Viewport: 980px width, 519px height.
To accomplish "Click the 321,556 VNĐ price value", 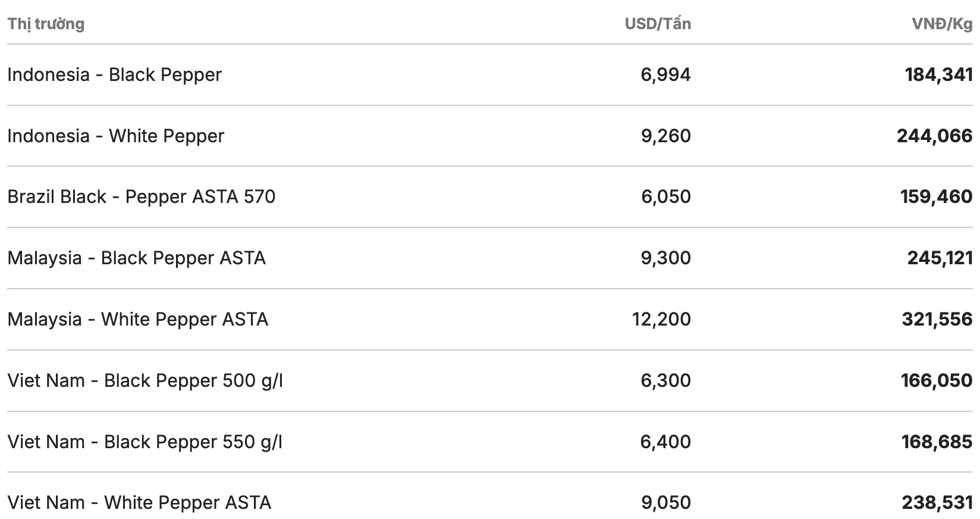I will coord(937,320).
